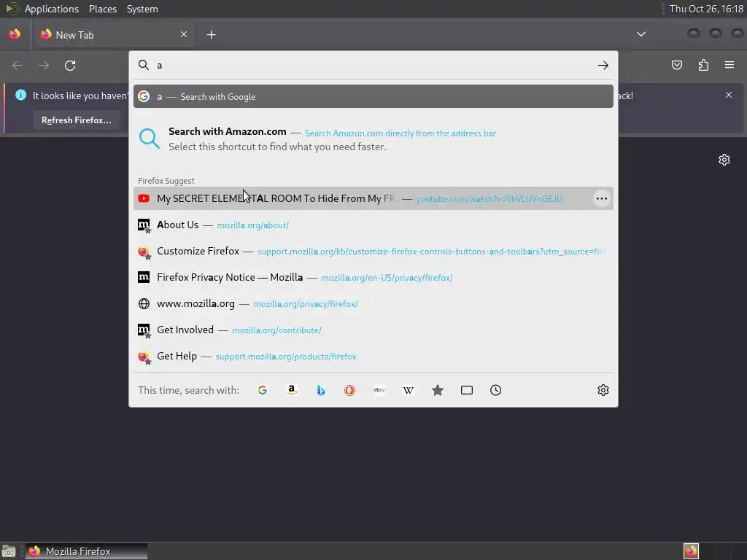Open the Customize Firefox suggestion
The height and width of the screenshot is (560, 747).
click(373, 251)
